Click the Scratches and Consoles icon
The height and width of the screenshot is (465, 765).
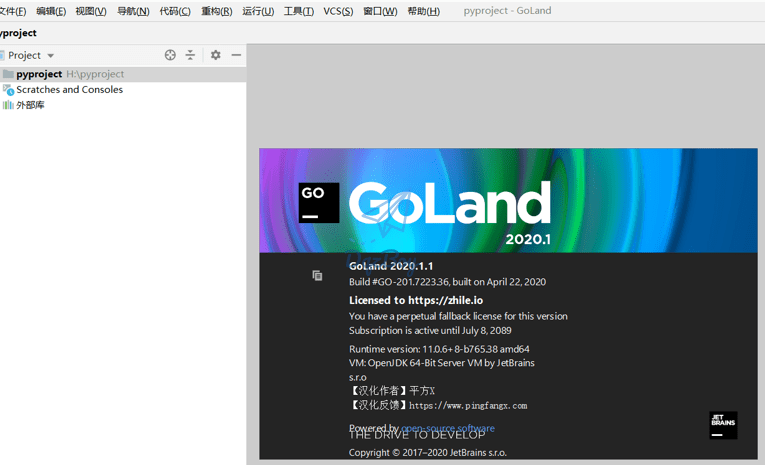coord(8,90)
